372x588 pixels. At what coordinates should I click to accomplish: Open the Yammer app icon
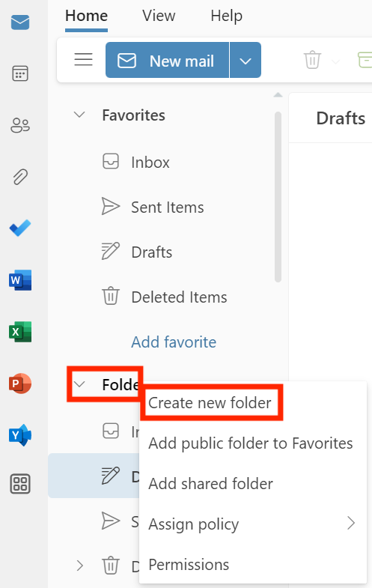[x=20, y=435]
